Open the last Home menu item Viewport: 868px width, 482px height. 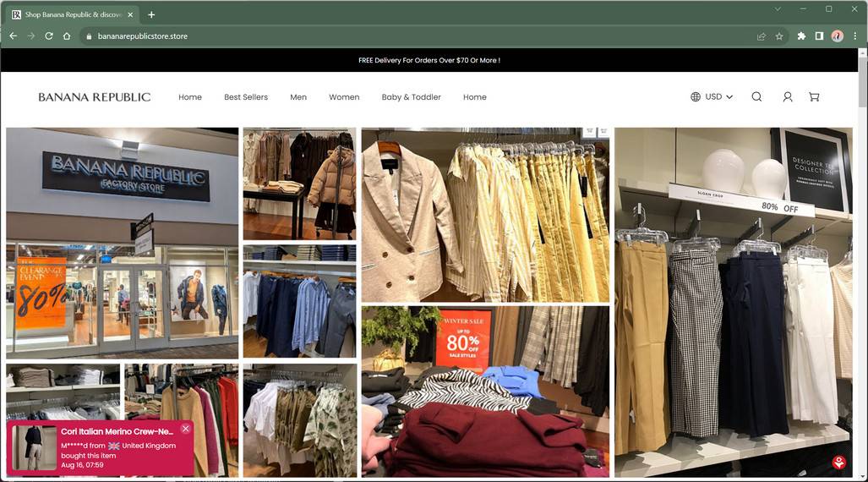coord(474,97)
